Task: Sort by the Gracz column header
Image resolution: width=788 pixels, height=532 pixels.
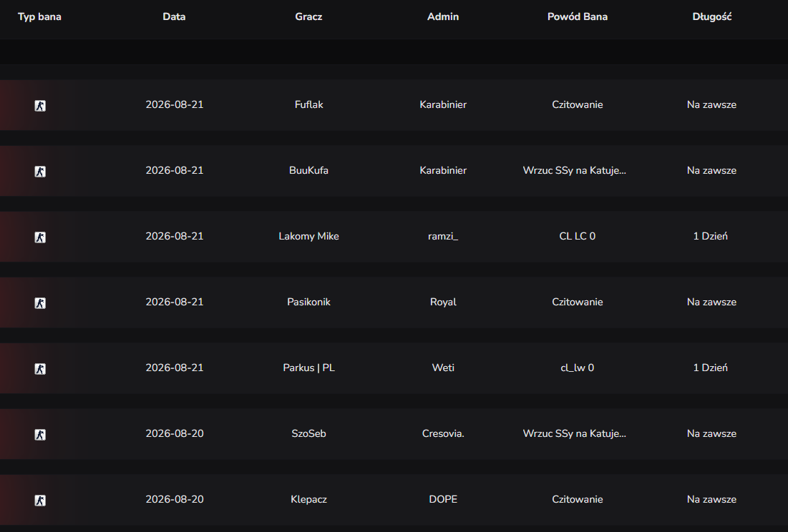Action: (x=308, y=16)
